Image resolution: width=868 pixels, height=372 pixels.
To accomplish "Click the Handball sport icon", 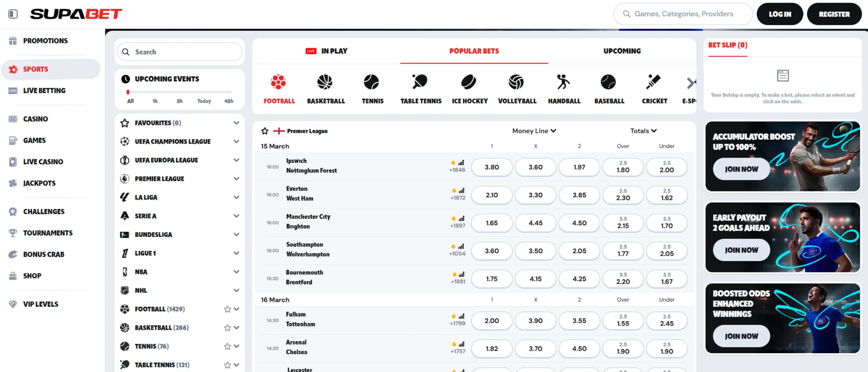I will tap(563, 82).
